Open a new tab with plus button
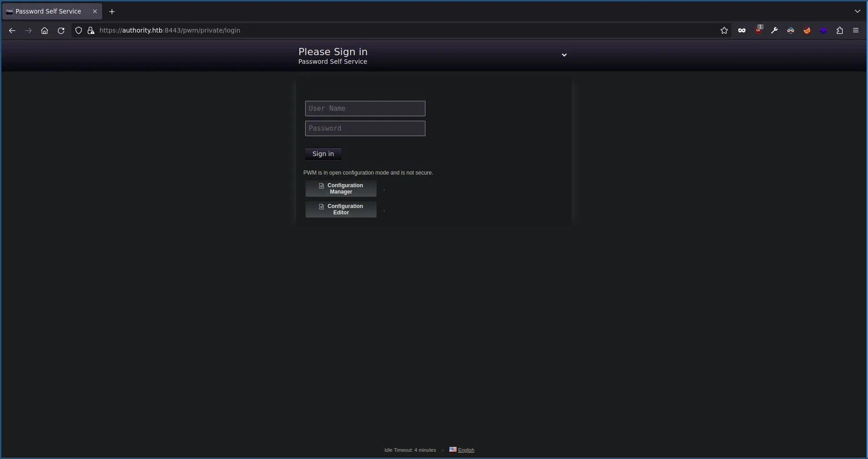868x459 pixels. tap(112, 11)
